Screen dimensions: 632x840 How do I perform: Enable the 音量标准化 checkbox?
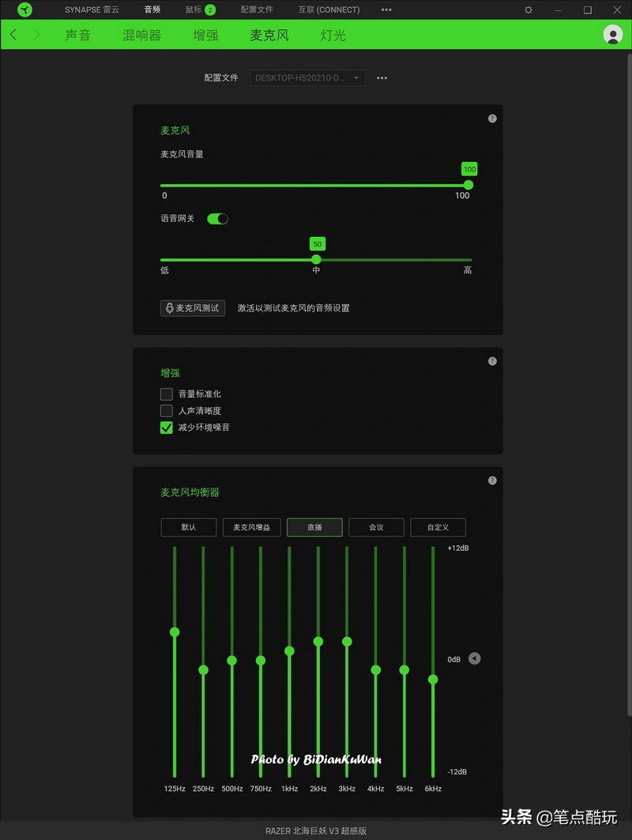click(166, 394)
